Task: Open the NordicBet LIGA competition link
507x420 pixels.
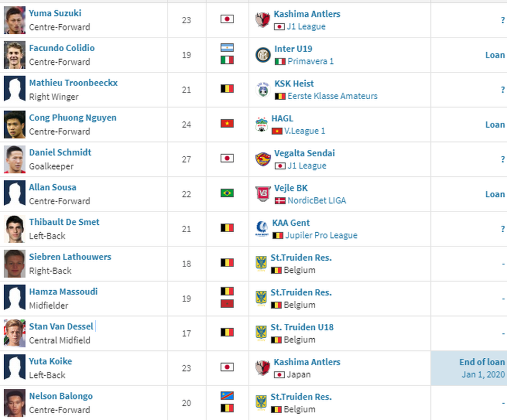Action: tap(316, 201)
